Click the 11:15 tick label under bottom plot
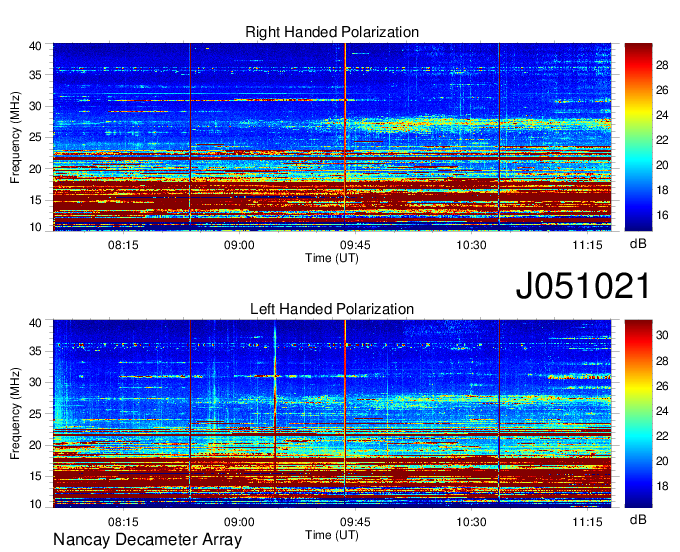The width and height of the screenshot is (680, 552). [587, 522]
